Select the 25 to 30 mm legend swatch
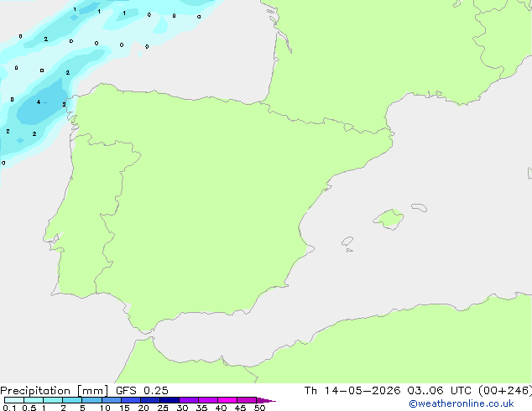532x411 pixels. point(170,400)
